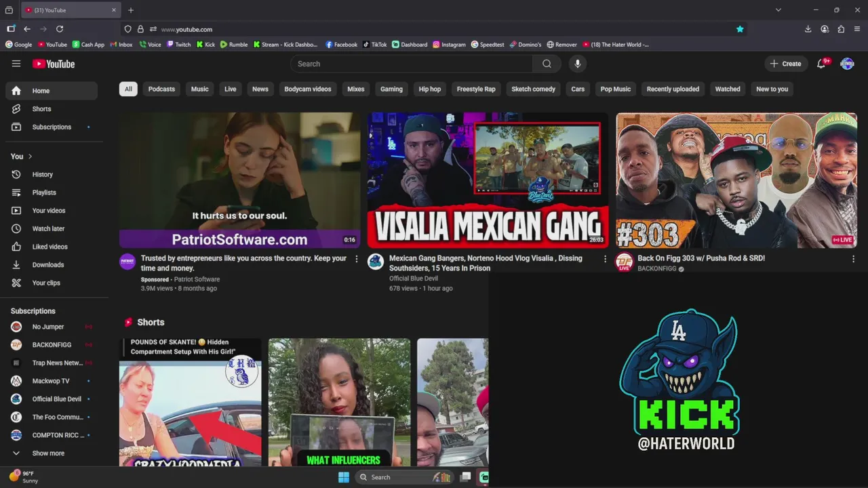The image size is (868, 488).
Task: Open the browser application menu
Action: click(857, 29)
